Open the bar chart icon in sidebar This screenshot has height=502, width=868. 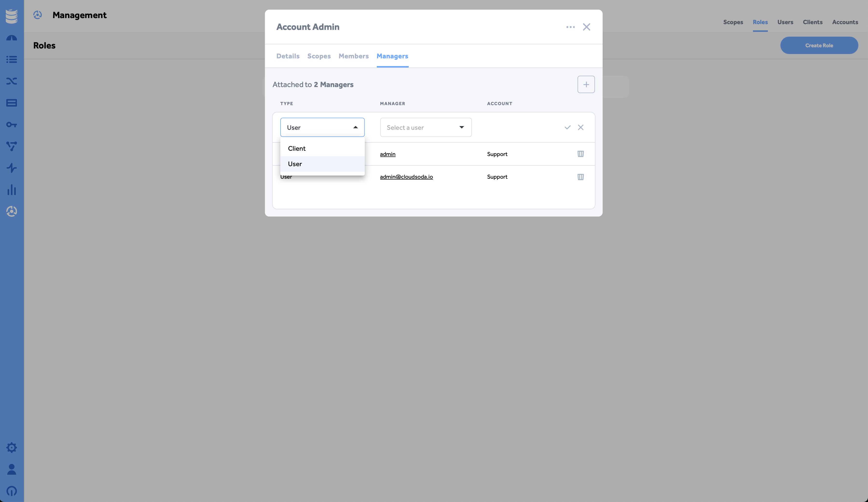pyautogui.click(x=12, y=190)
